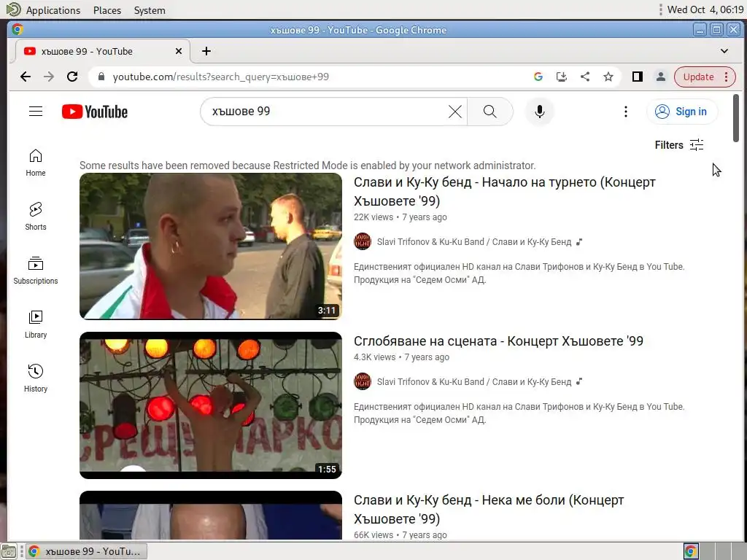Screen dimensions: 747x560
Task: Click the Sign in button
Action: pos(682,112)
